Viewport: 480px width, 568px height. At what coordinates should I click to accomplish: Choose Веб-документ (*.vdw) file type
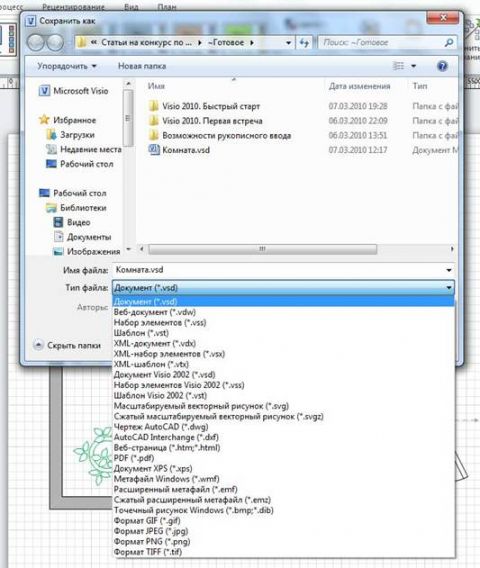[x=284, y=312]
